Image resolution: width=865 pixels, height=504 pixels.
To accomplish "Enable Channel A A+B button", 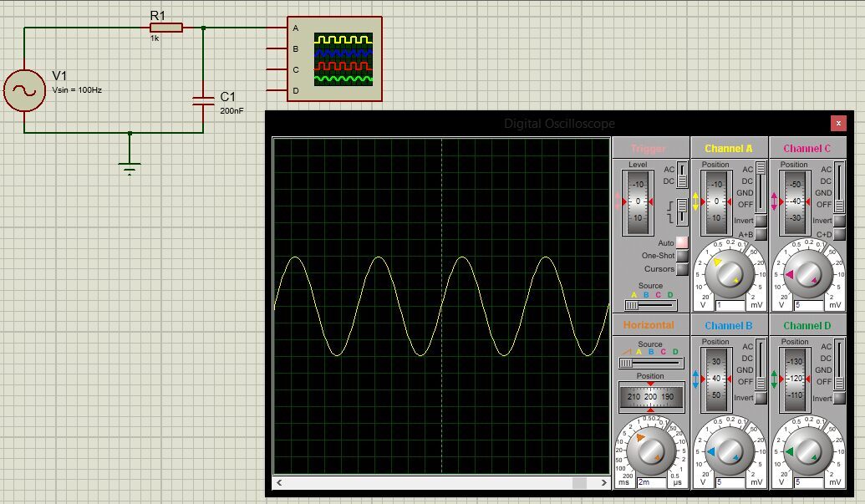I will [761, 234].
